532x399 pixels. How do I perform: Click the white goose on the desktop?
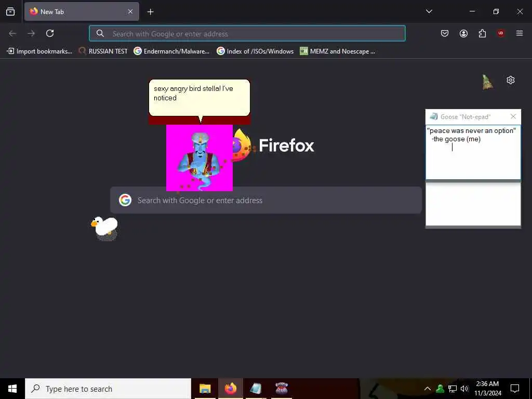click(104, 226)
